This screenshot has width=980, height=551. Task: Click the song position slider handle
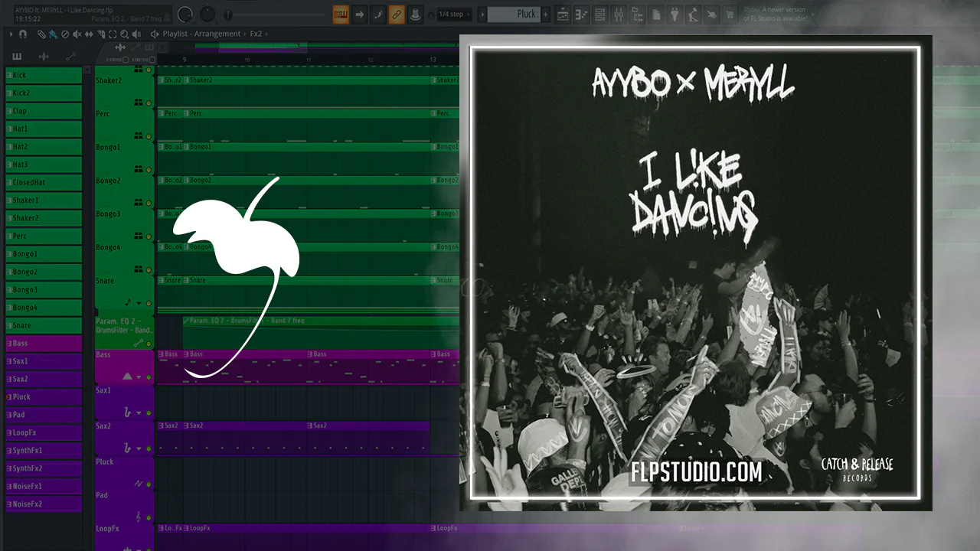tap(228, 15)
